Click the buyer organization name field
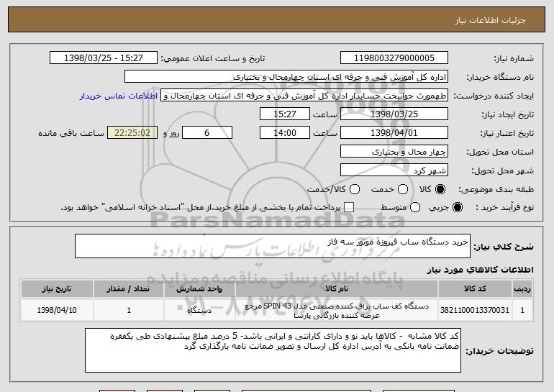 pyautogui.click(x=286, y=77)
